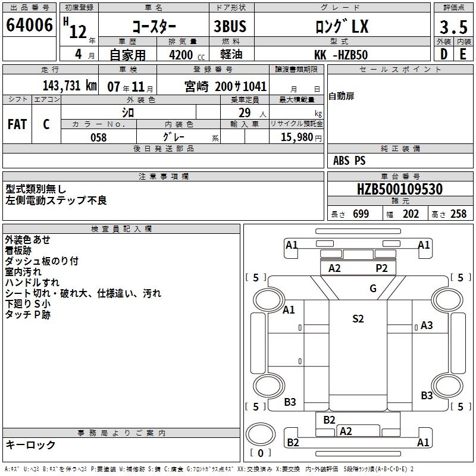Screen dimensions: 476x476
Task: Click inspector note 室内汚れ
Action: point(23,272)
